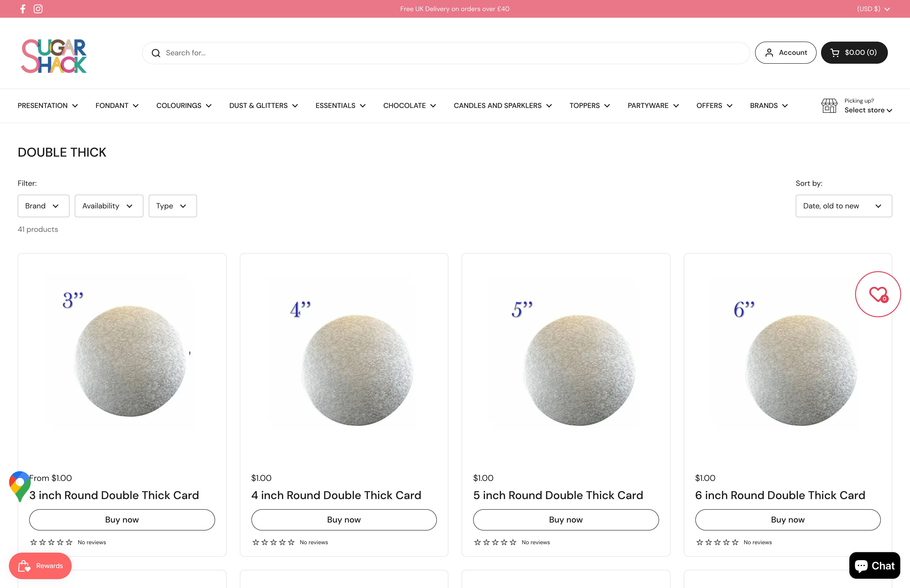The width and height of the screenshot is (910, 588).
Task: Expand the Brand filter dropdown
Action: tap(43, 206)
